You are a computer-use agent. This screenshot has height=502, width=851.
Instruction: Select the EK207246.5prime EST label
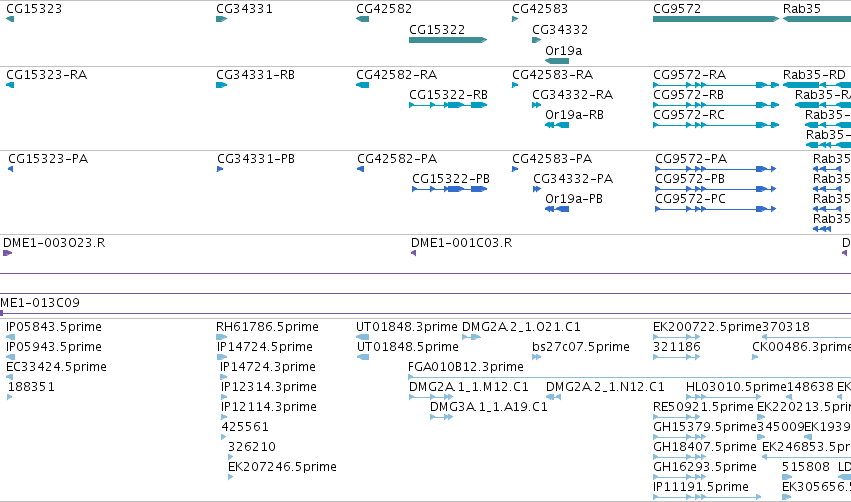tap(282, 467)
